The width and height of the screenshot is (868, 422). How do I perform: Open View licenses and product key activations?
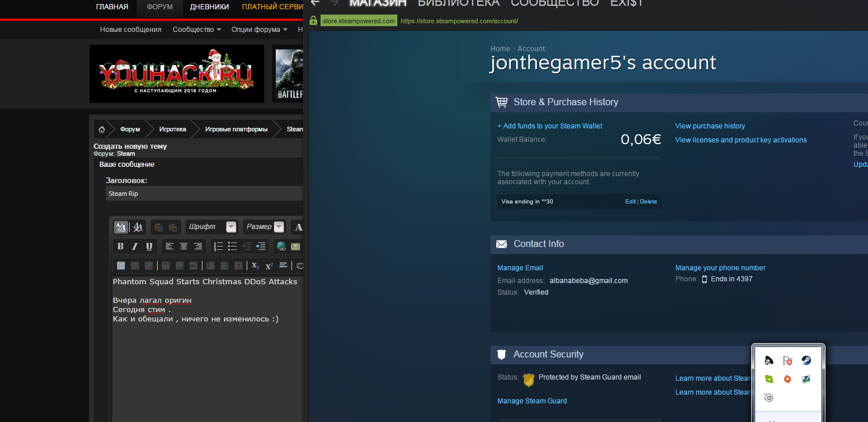pyautogui.click(x=741, y=140)
